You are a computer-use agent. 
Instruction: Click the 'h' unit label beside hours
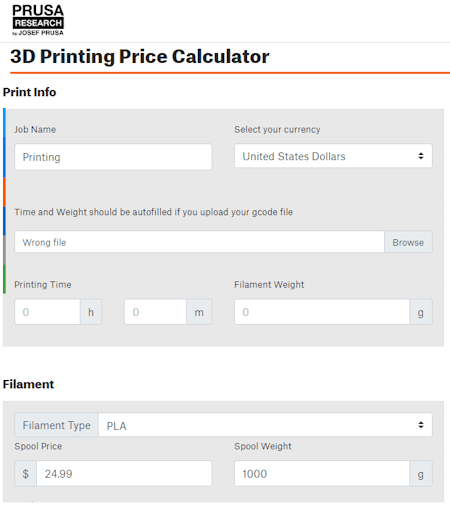(91, 312)
